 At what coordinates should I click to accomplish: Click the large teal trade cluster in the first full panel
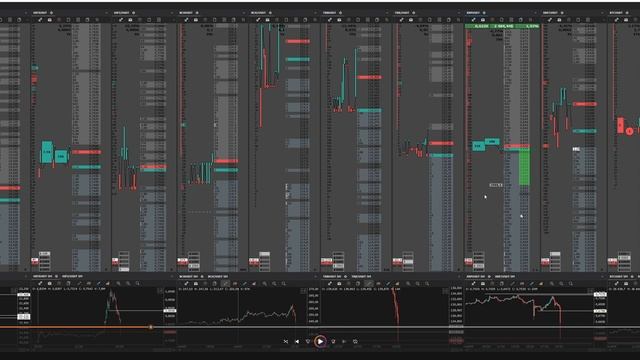[x=47, y=152]
